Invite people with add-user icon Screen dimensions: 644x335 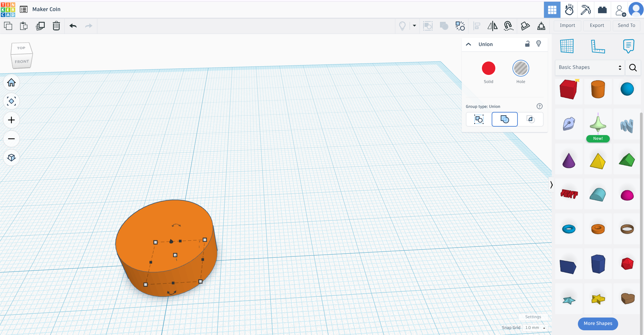click(620, 10)
